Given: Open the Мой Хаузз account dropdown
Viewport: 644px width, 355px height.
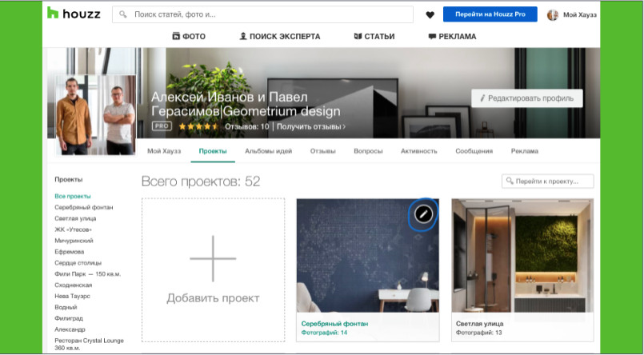Looking at the screenshot, I should [x=581, y=14].
